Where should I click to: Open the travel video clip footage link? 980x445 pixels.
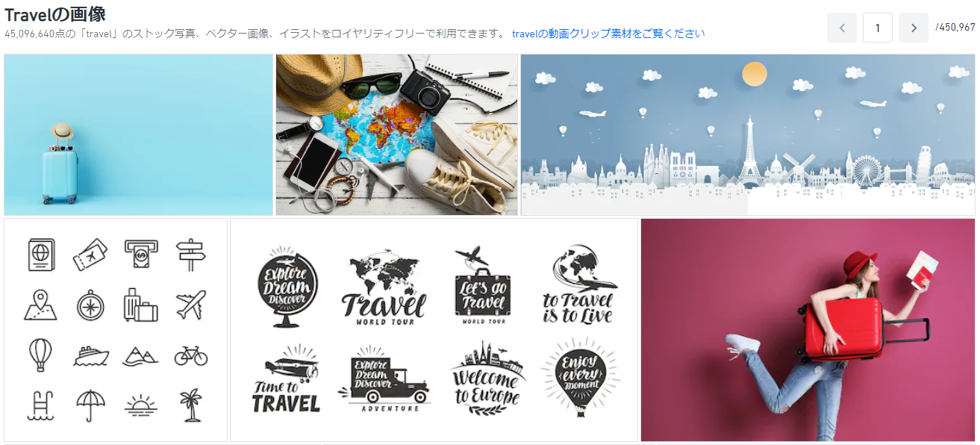coord(608,34)
